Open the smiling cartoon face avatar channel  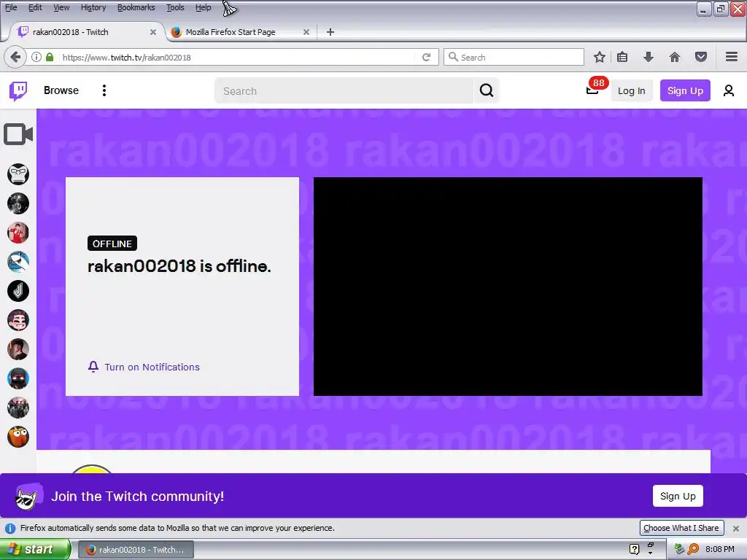point(18,320)
